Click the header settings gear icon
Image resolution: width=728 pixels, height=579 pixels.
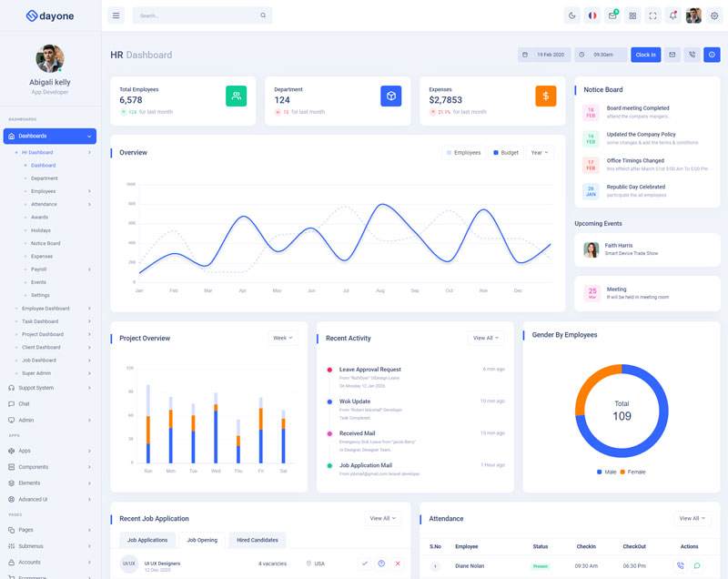713,15
